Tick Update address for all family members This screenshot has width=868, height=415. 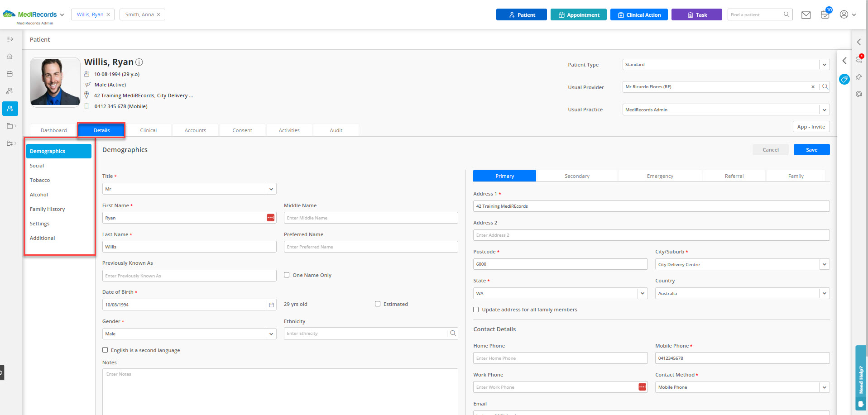(x=476, y=310)
